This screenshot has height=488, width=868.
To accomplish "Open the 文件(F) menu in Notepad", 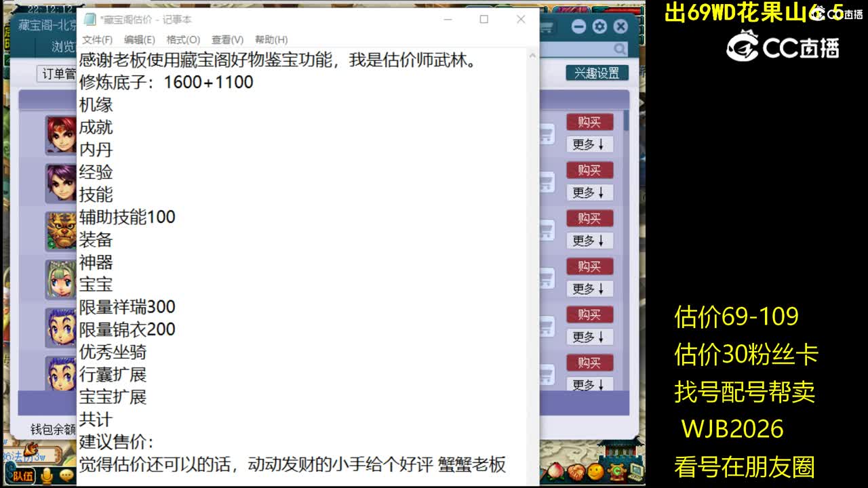I will (98, 40).
